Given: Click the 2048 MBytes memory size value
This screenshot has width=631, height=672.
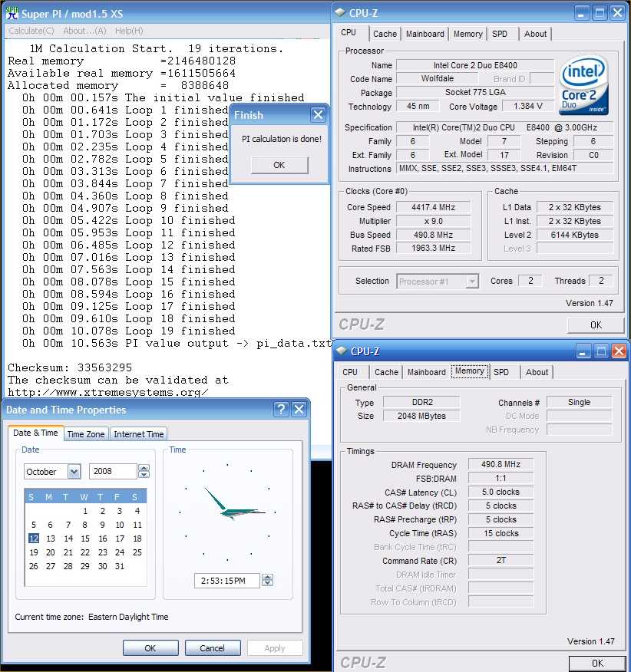Looking at the screenshot, I should (421, 416).
